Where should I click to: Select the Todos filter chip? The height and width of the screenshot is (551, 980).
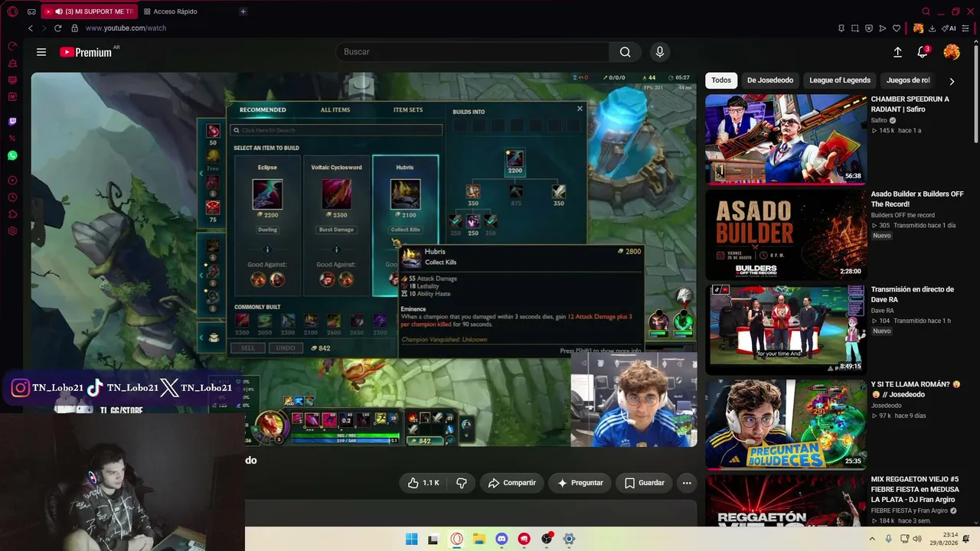click(721, 80)
